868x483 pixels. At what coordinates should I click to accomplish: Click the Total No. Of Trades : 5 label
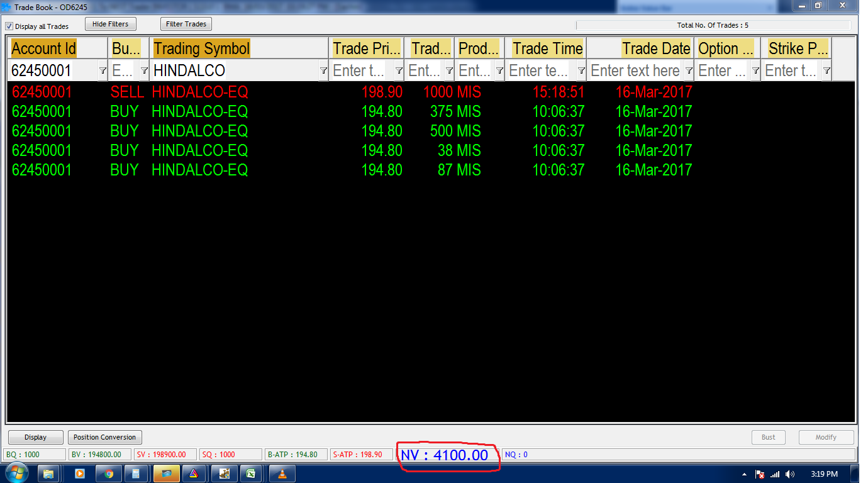coord(713,26)
